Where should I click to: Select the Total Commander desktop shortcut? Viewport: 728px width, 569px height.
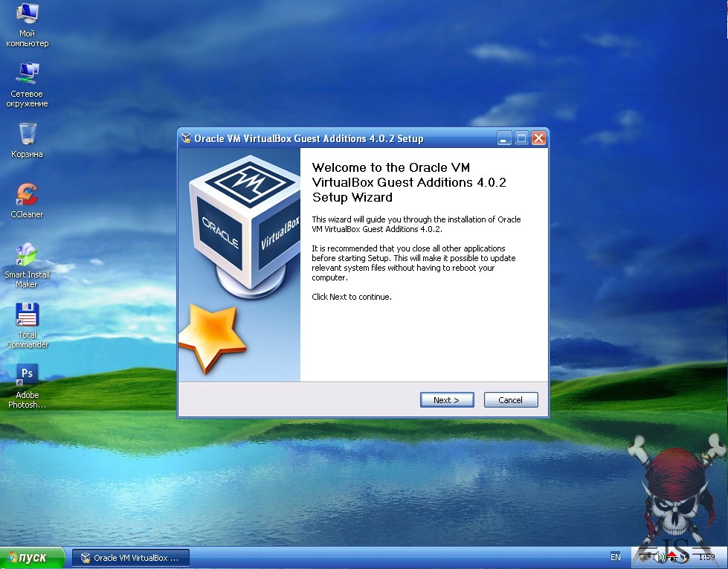point(27,326)
